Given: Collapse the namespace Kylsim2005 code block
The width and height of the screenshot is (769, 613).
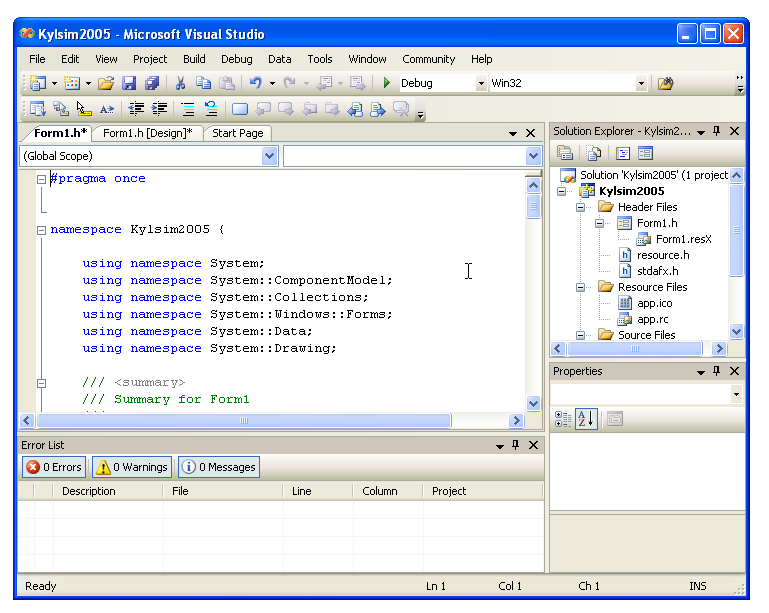Looking at the screenshot, I should [42, 230].
